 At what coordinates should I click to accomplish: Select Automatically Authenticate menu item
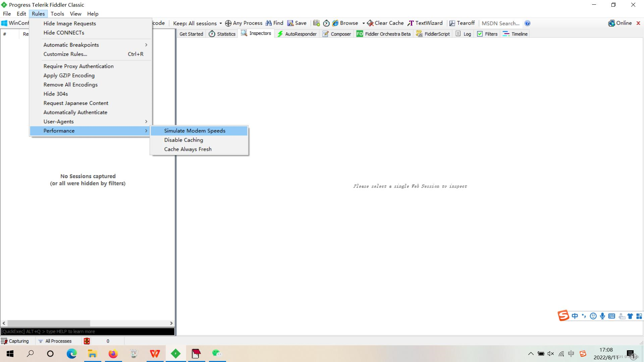91,112
